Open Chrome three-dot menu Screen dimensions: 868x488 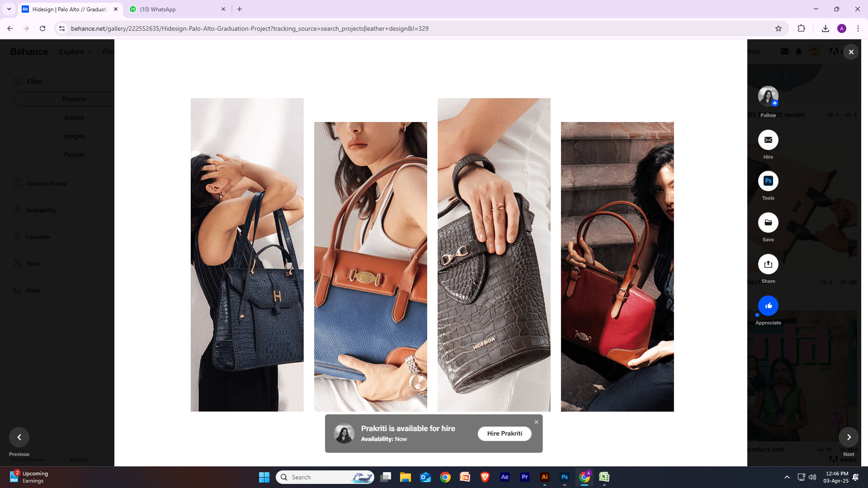click(x=858, y=28)
